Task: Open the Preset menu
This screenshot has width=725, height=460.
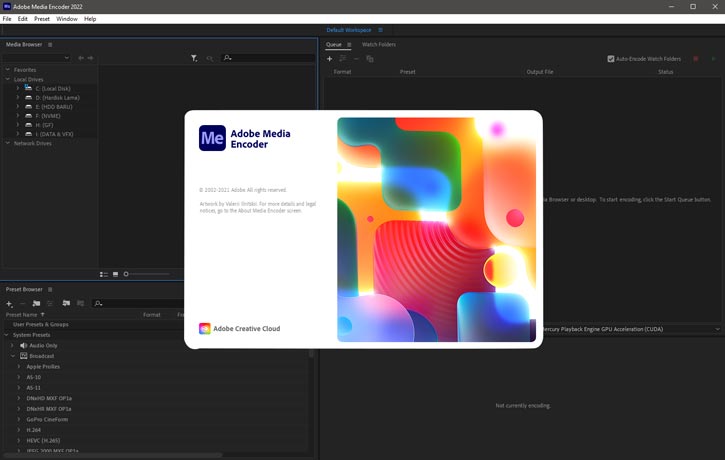Action: point(42,19)
